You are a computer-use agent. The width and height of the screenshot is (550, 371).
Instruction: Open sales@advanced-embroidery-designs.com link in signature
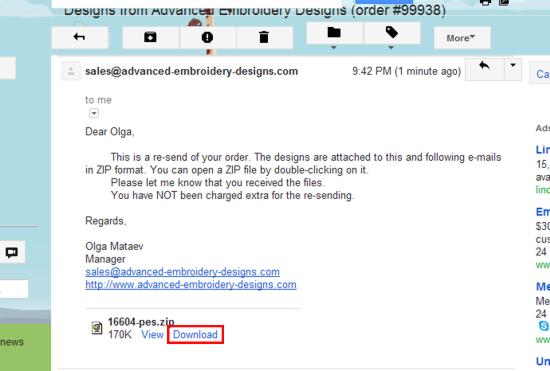click(182, 272)
